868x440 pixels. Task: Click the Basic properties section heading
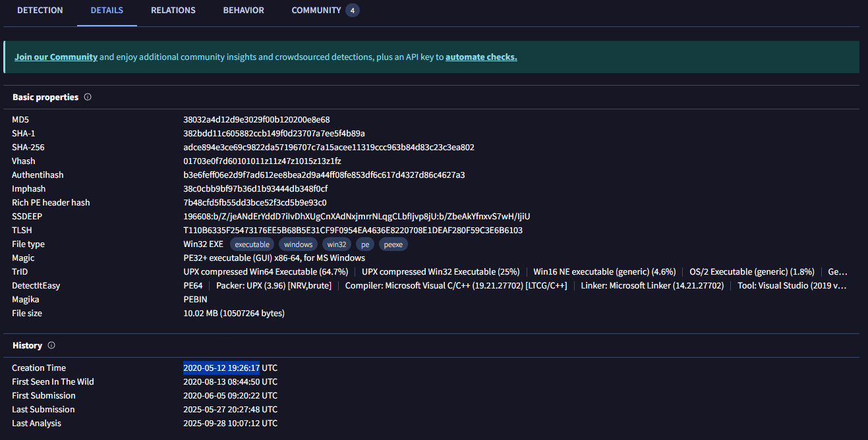(x=45, y=97)
